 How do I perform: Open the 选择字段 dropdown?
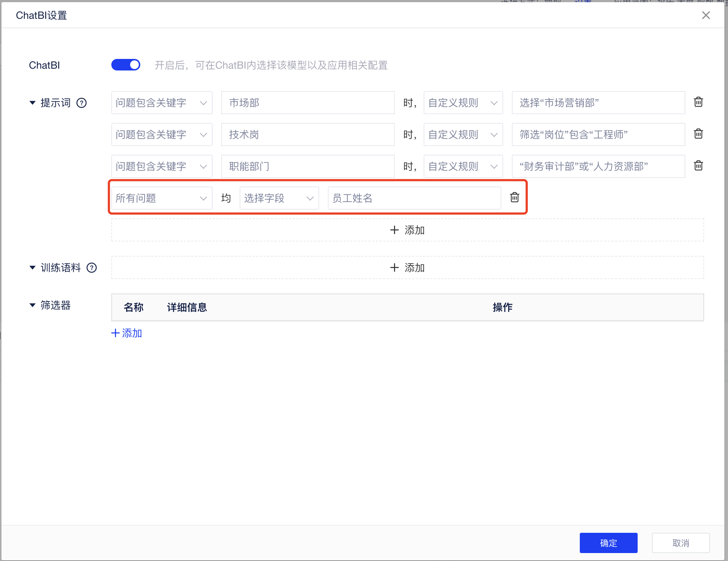(x=279, y=198)
